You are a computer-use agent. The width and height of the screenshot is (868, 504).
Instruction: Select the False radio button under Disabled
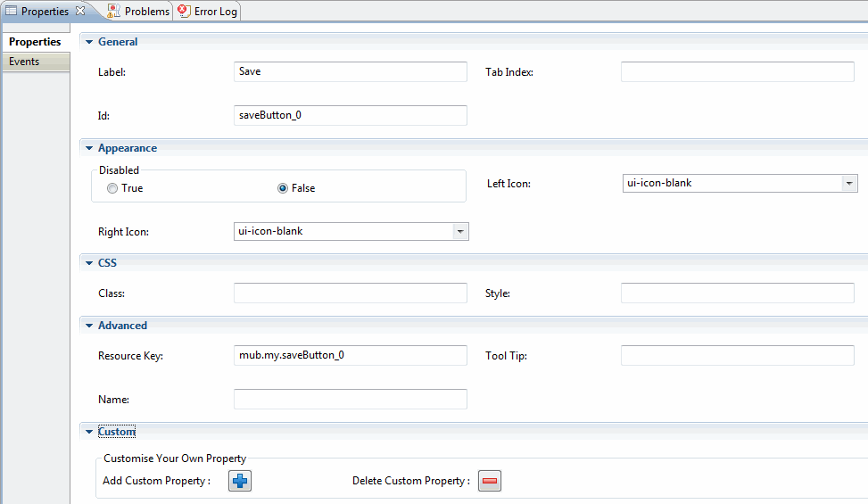(x=282, y=188)
